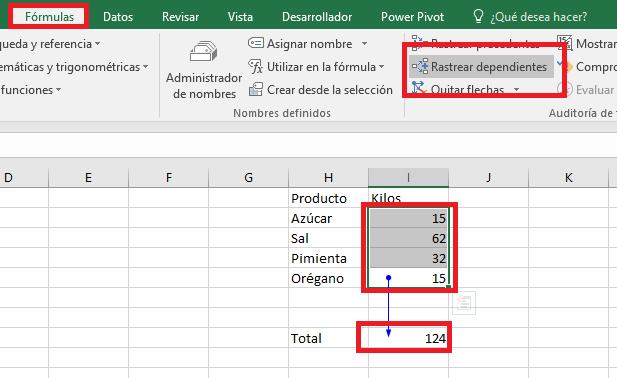Expand the Asignar nombre dropdown arrow
This screenshot has height=378, width=617.
click(364, 44)
